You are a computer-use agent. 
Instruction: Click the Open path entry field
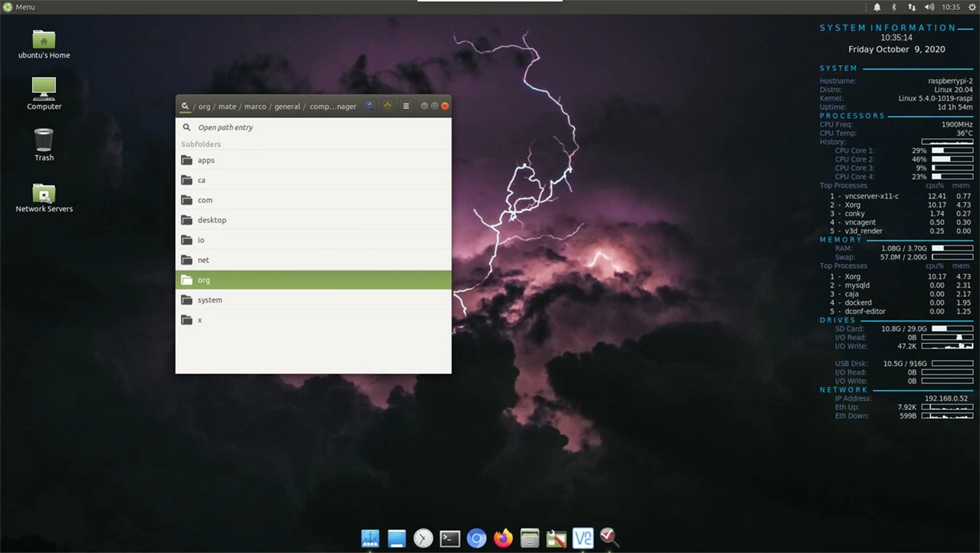(x=313, y=128)
